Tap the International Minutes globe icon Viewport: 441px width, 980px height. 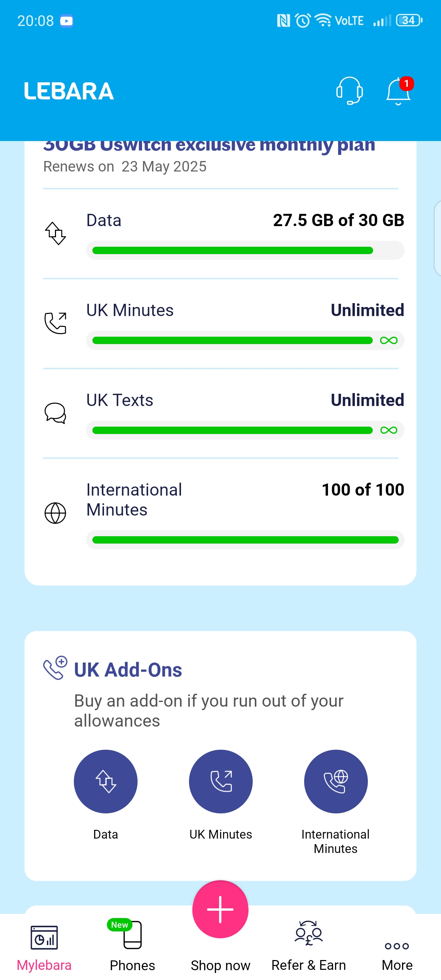(56, 513)
